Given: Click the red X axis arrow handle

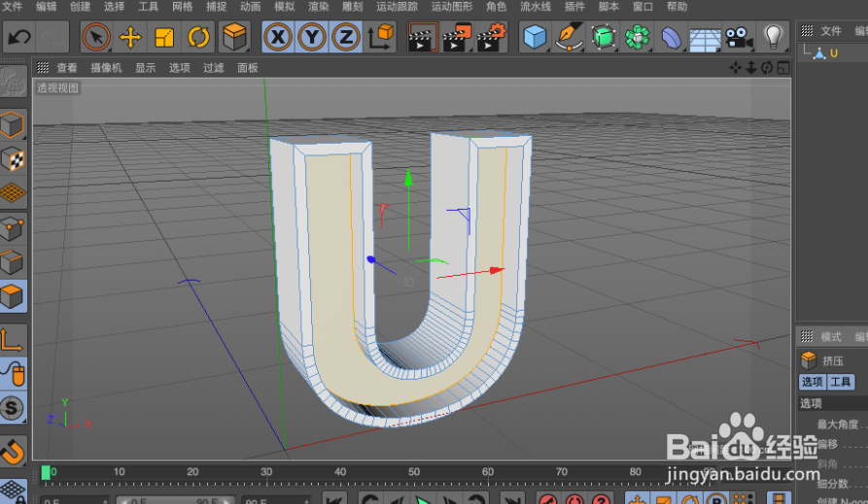Looking at the screenshot, I should click(497, 271).
